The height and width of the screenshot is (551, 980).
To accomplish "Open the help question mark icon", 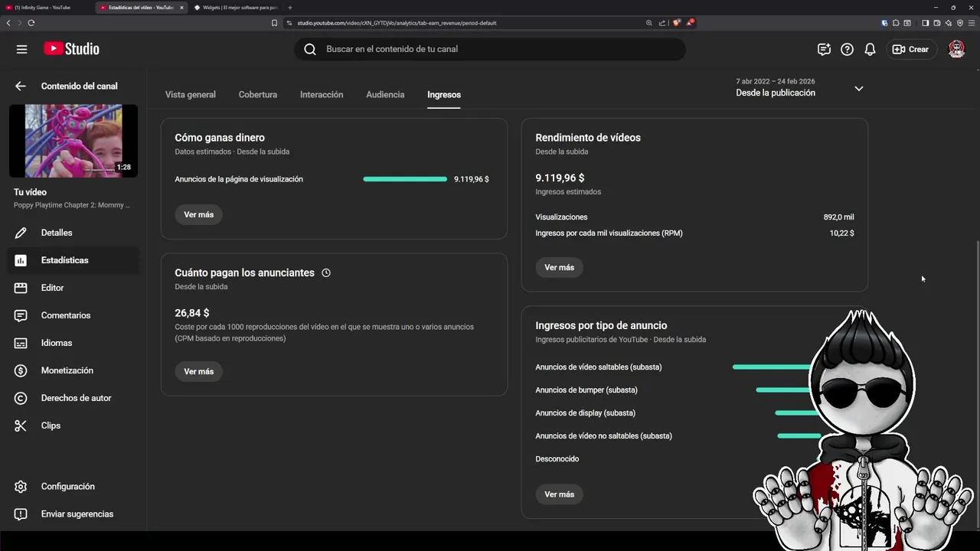I will pyautogui.click(x=847, y=49).
